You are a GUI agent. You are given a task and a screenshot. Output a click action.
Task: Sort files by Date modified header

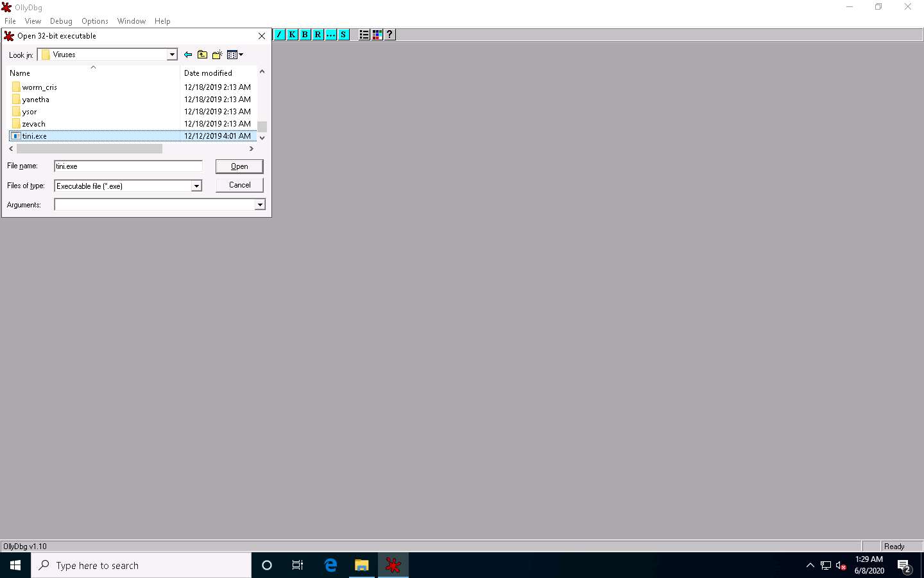click(218, 73)
